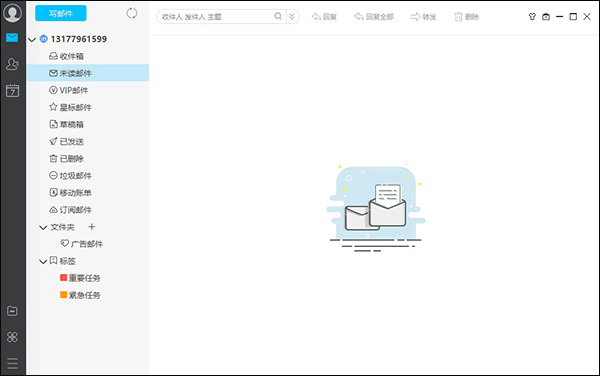
Task: Open the calendar sidebar icon
Action: pos(12,91)
